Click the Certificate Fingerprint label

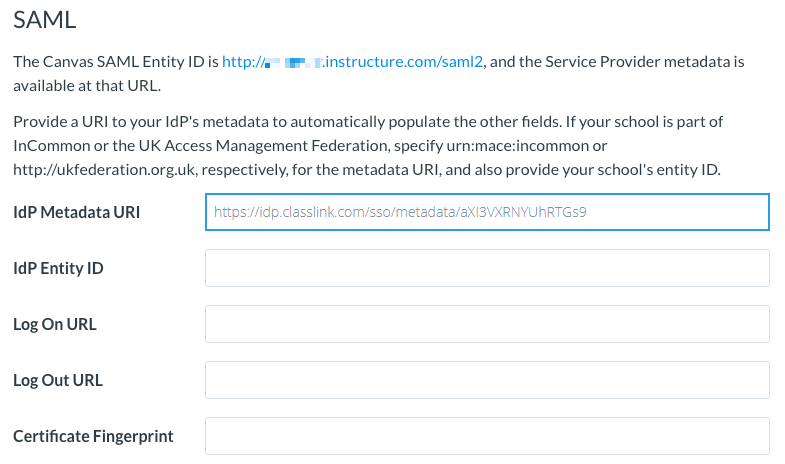pos(93,436)
